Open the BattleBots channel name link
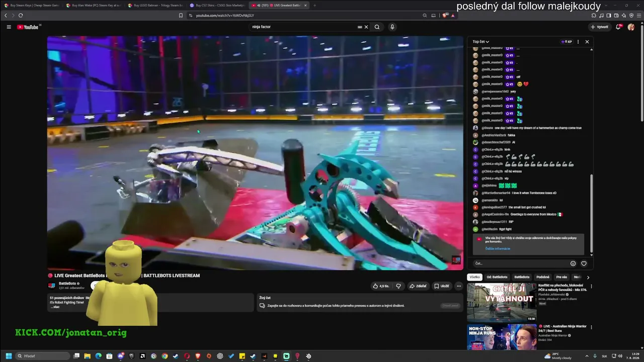Image resolution: width=644 pixels, height=362 pixels. pos(67,284)
